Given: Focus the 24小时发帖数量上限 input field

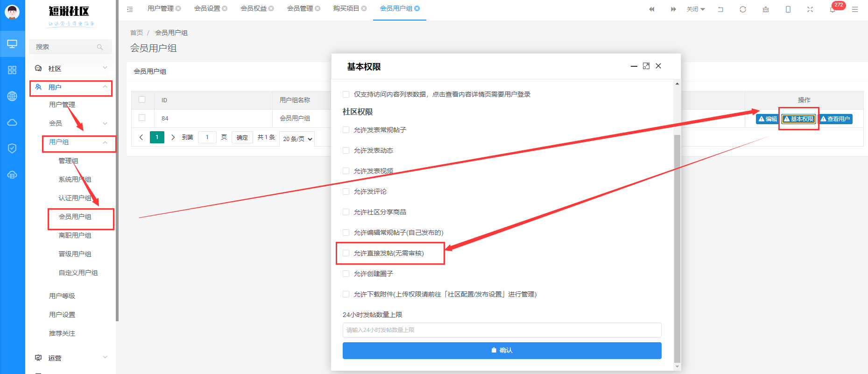Looking at the screenshot, I should point(502,330).
